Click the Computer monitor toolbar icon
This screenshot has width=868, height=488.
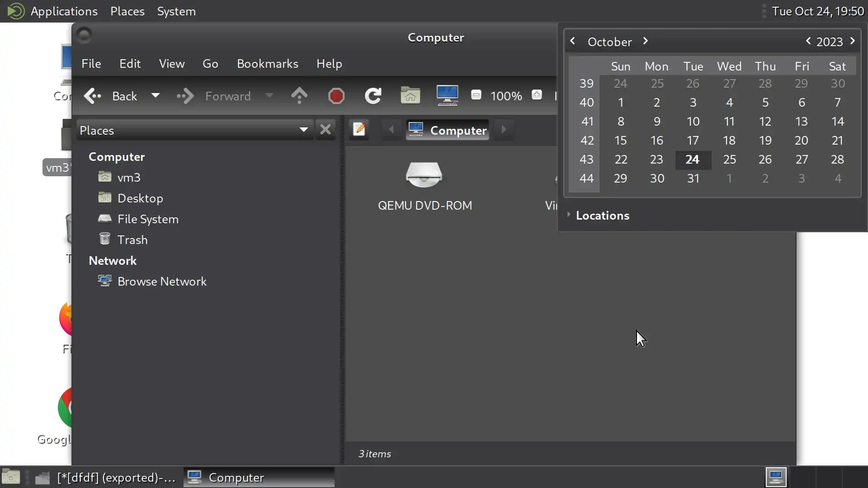(447, 95)
